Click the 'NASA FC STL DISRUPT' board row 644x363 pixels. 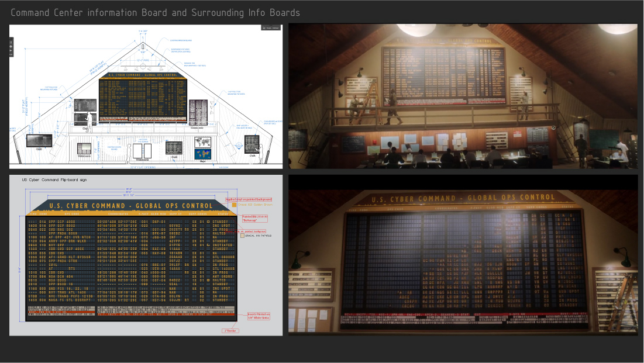tap(132, 300)
